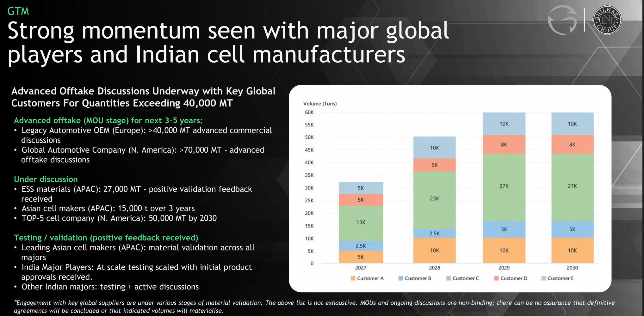Select the green Customer C legend swatch
644x316 pixels.
[x=448, y=278]
